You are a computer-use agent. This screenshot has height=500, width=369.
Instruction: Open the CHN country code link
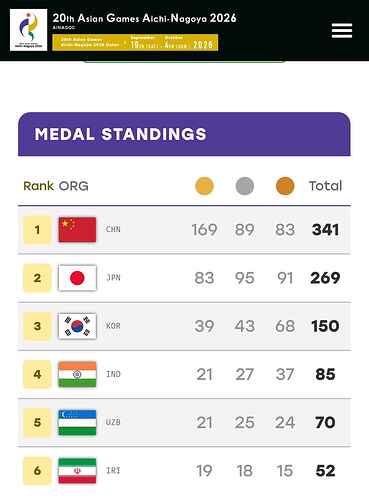pos(113,229)
